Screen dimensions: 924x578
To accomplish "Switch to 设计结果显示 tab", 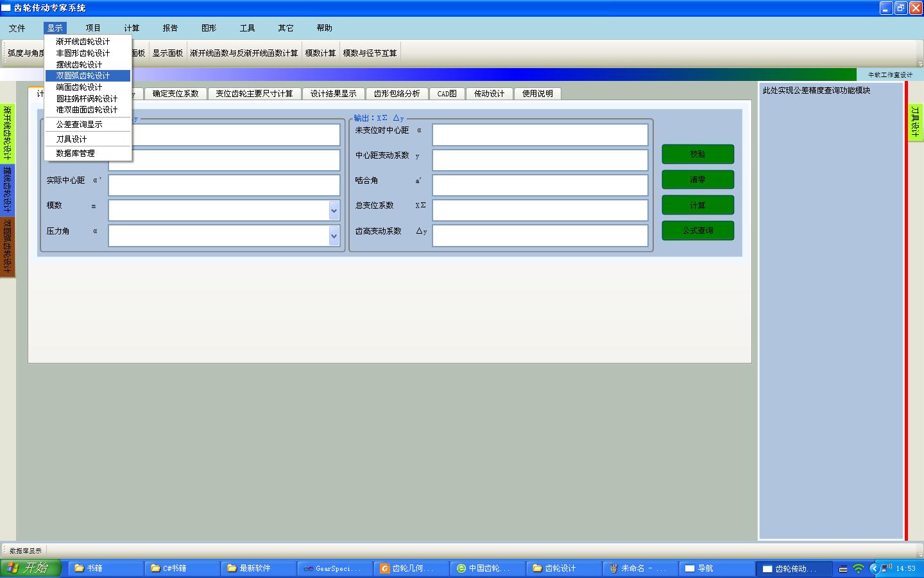I will point(333,94).
